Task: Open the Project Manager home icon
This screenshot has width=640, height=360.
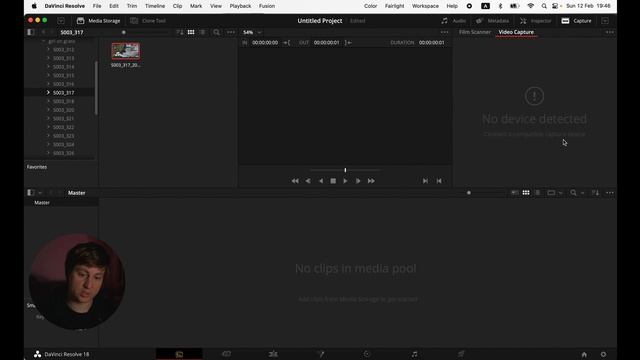Action: click(x=584, y=354)
